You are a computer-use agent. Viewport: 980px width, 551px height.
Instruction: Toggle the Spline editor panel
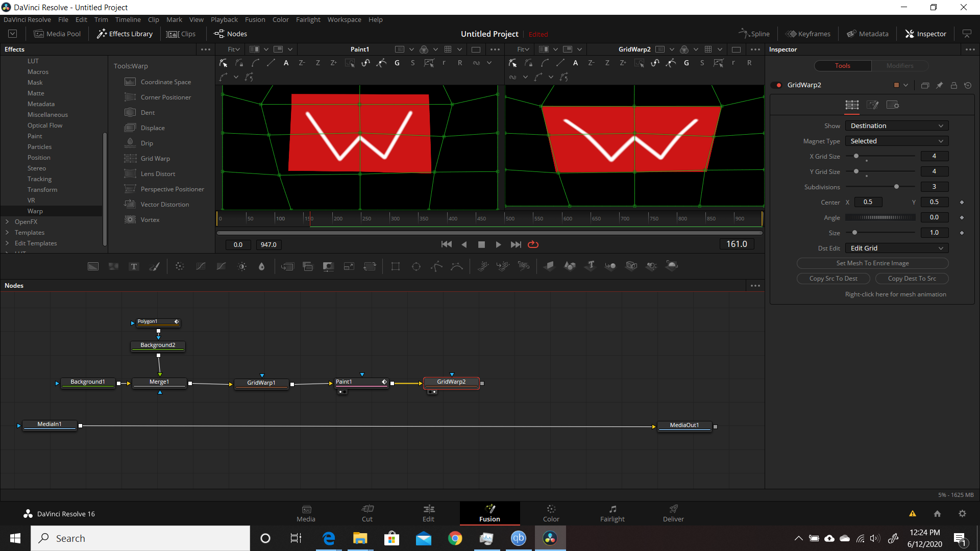click(754, 34)
